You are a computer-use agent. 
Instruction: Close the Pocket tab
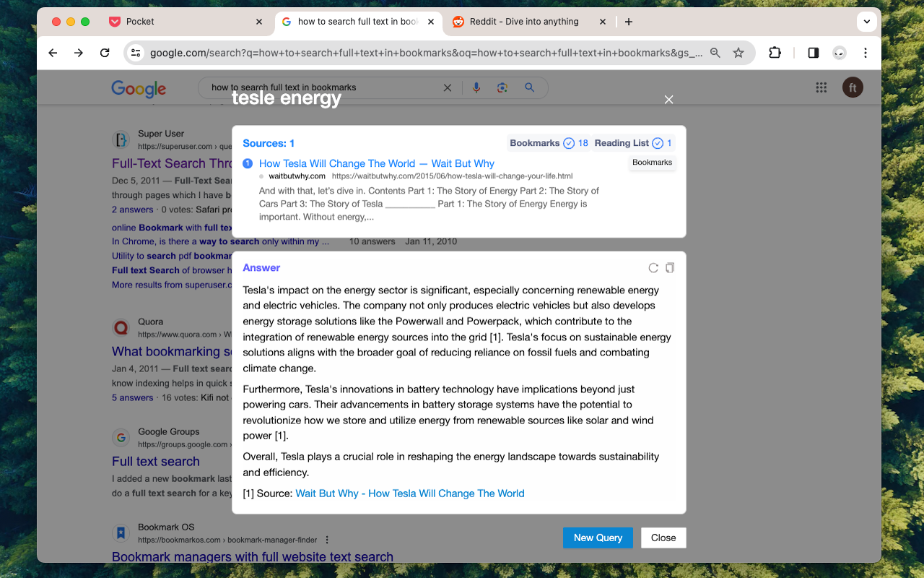pyautogui.click(x=259, y=22)
